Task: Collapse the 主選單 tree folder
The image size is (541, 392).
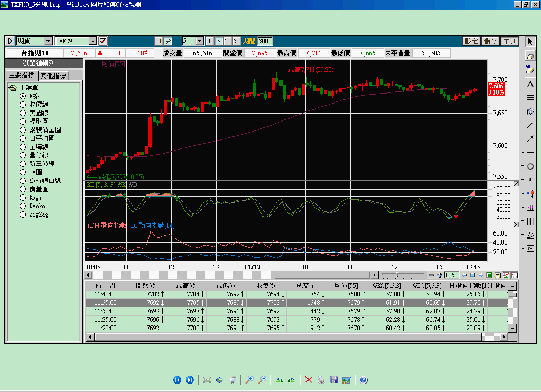Action: tap(13, 88)
